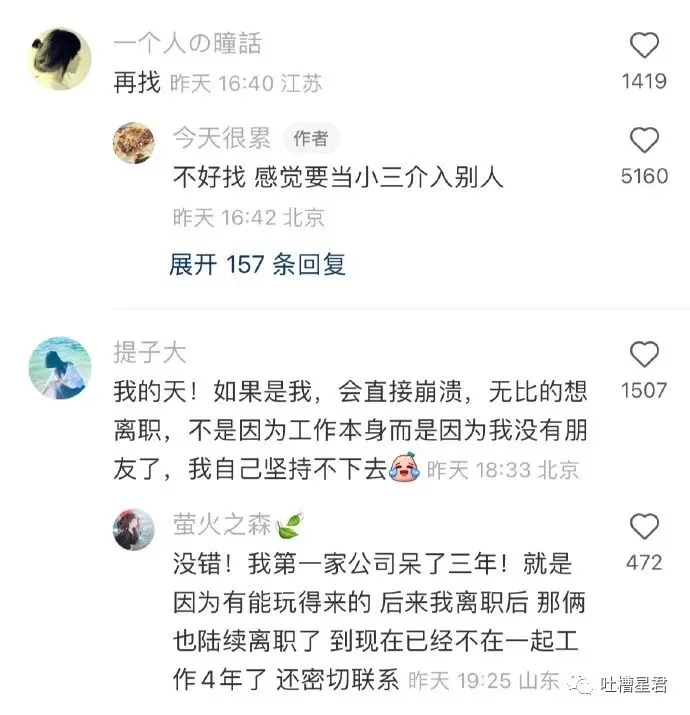Image resolution: width=690 pixels, height=715 pixels.
Task: Tap the username 一个人の瞳話
Action: point(187,44)
